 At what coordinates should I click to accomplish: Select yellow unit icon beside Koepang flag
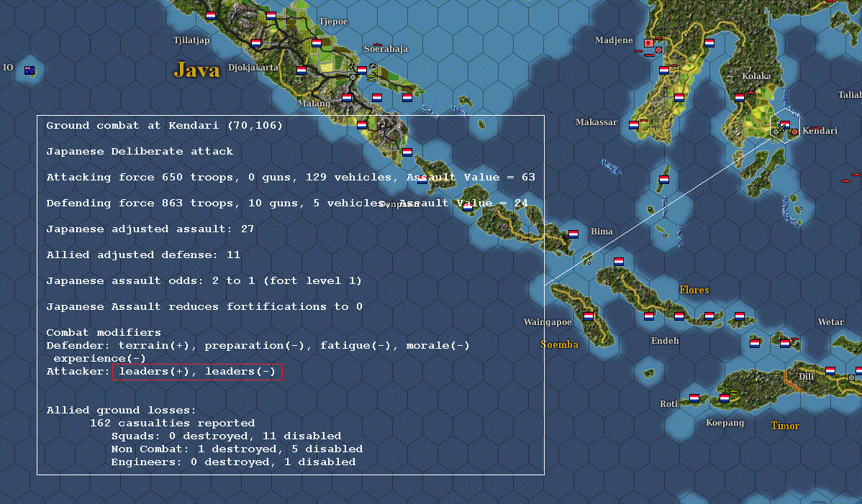click(733, 393)
